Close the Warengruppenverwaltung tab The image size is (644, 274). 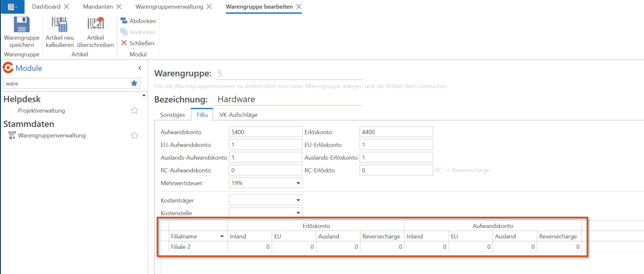point(209,7)
